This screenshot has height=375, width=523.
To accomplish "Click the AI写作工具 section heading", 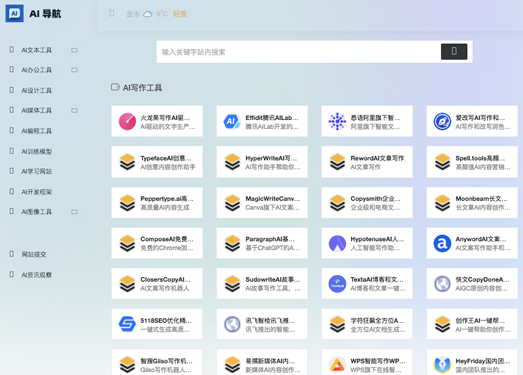I will click(142, 88).
